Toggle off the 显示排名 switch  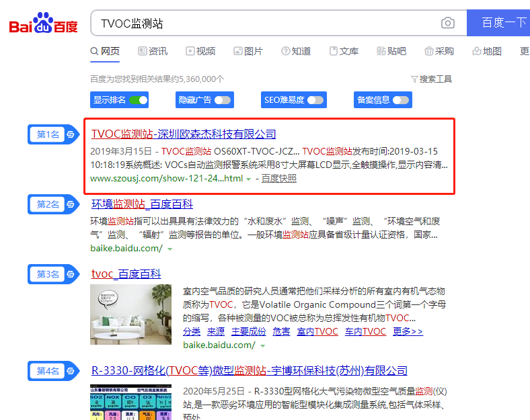[x=139, y=100]
